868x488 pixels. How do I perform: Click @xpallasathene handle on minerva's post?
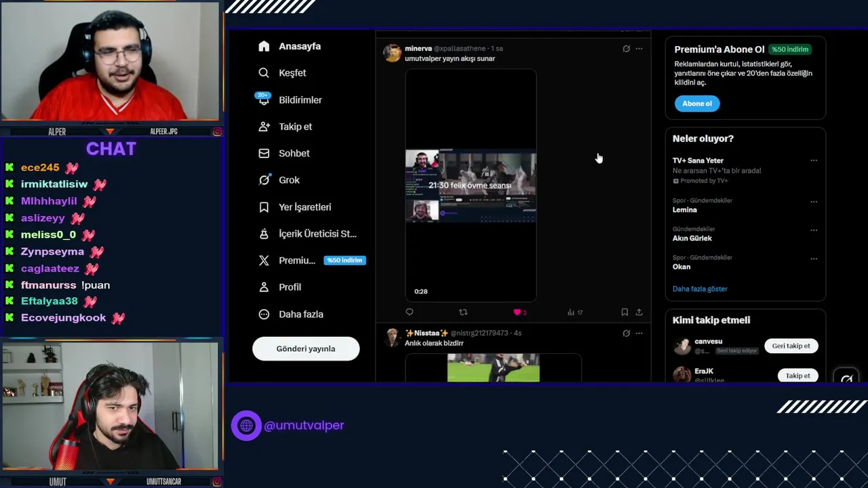pos(461,49)
